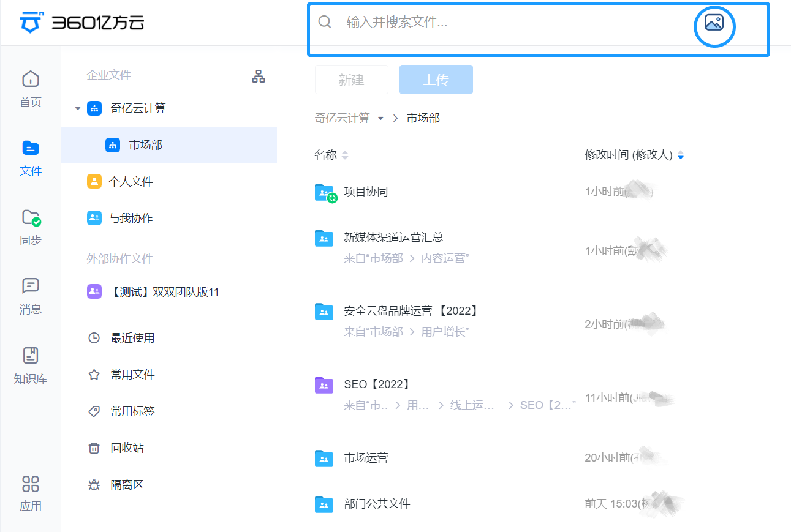Click the image search icon in search bar
This screenshot has width=791, height=532.
714,23
